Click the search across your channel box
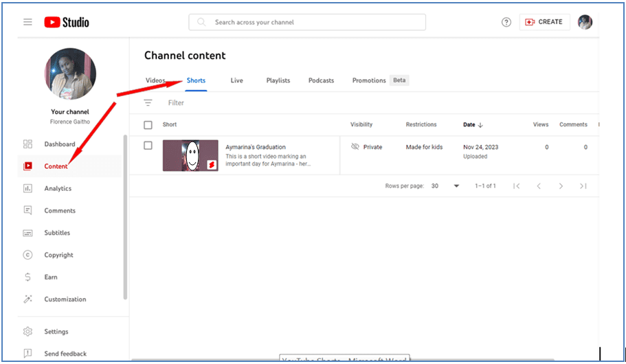Image resolution: width=626 pixels, height=364 pixels. coord(307,22)
